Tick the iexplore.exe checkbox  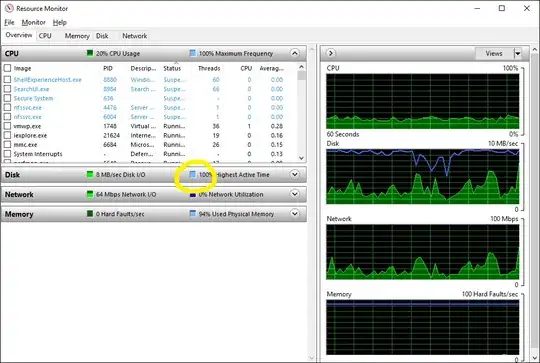pyautogui.click(x=7, y=135)
